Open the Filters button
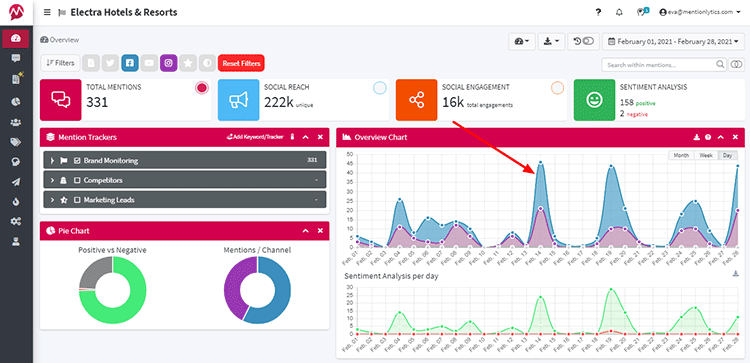 (x=61, y=63)
